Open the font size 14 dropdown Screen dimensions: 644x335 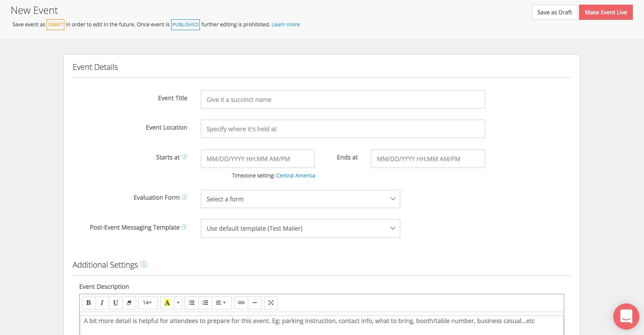point(147,303)
